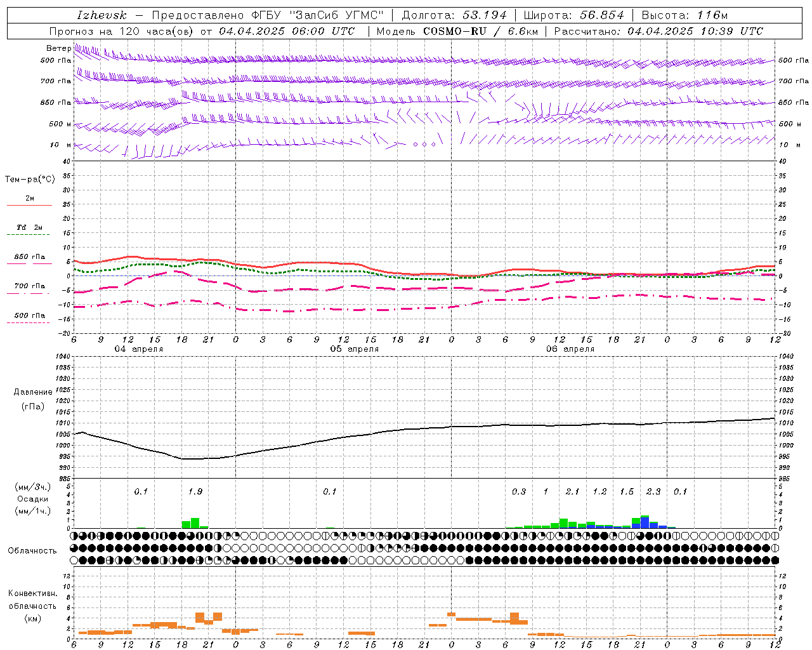Click the forecast start time '04.04.2025 06:00 UTC'
The width and height of the screenshot is (812, 650).
[x=287, y=31]
